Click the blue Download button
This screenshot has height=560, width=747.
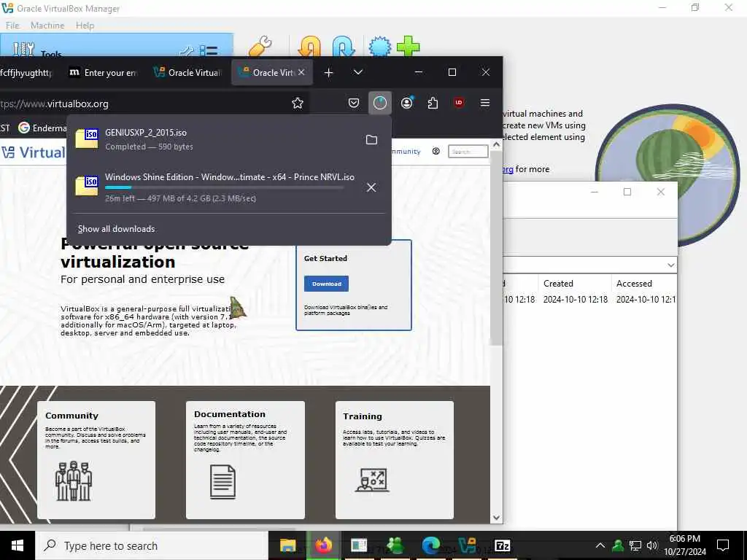tap(326, 284)
